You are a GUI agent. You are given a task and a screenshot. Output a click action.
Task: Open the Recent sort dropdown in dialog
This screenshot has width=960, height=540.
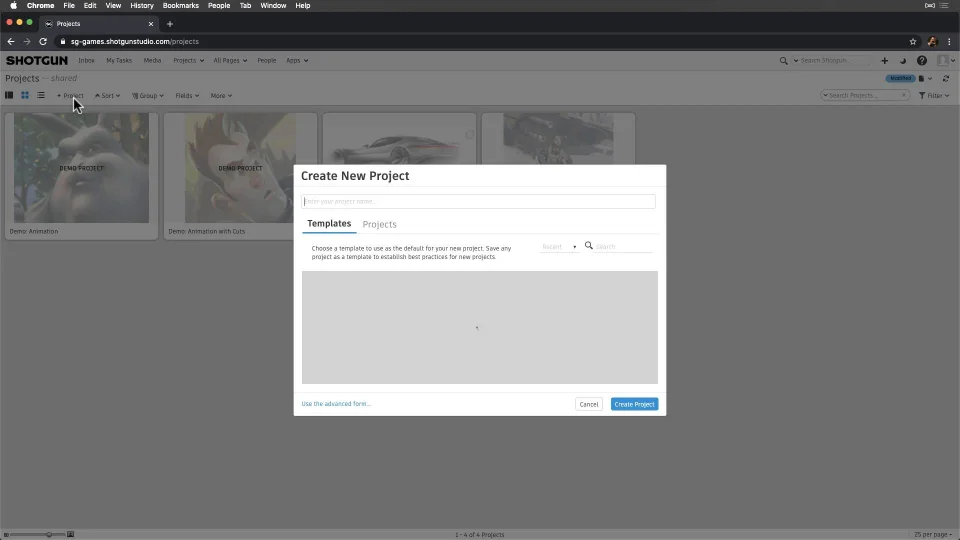pos(559,247)
